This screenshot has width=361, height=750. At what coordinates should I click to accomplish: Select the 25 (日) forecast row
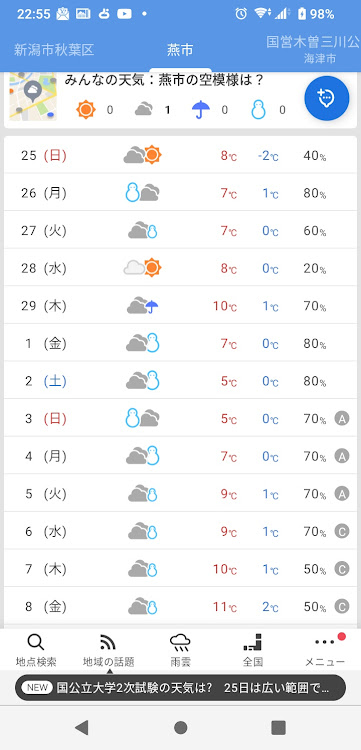(x=180, y=155)
